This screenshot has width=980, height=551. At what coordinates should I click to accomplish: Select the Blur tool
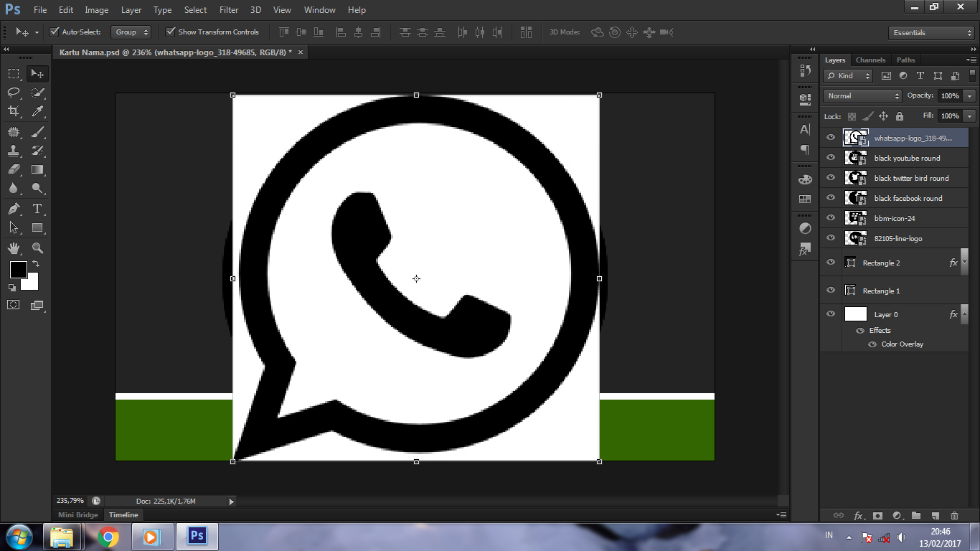click(x=14, y=189)
